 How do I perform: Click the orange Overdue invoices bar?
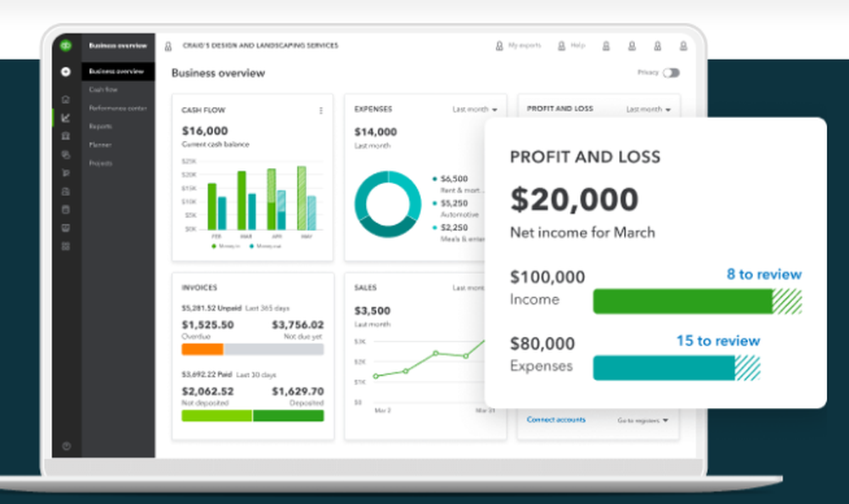pos(203,350)
